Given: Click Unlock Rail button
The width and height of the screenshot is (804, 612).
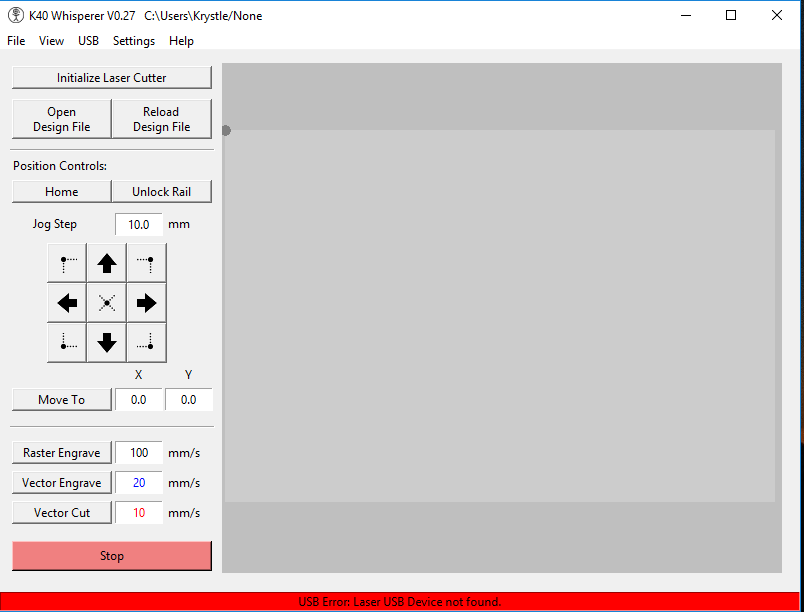Looking at the screenshot, I should point(162,192).
